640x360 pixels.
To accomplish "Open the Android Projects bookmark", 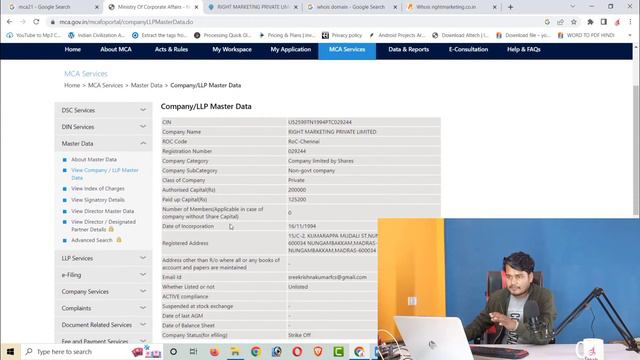I will tap(397, 36).
